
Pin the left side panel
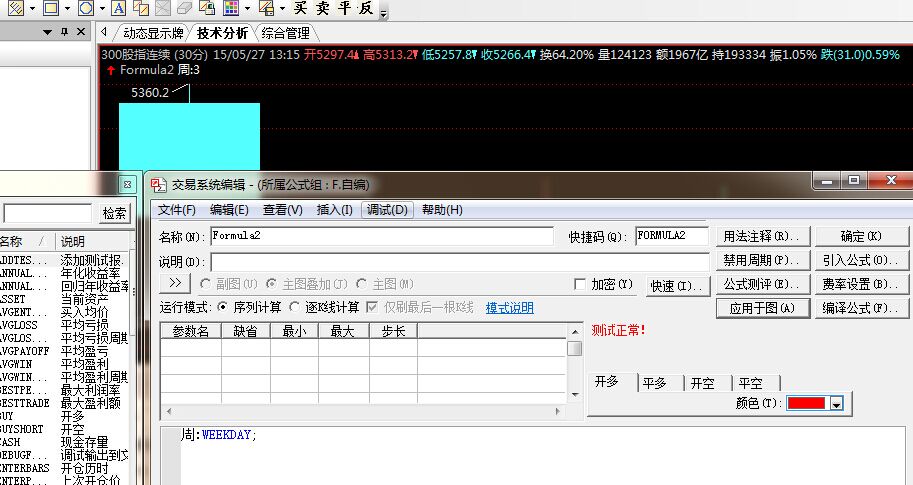[65, 32]
